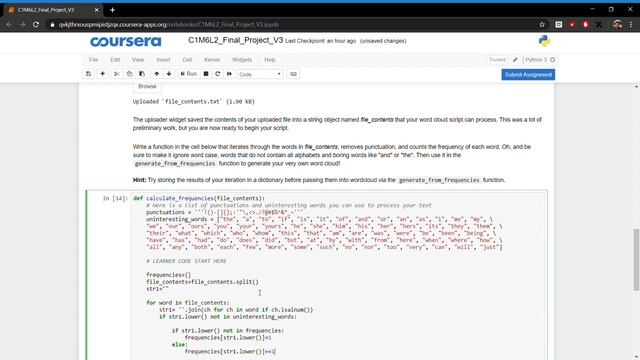This screenshot has height=360, width=640.
Task: Go forward with browser forward arrow
Action: [22, 24]
